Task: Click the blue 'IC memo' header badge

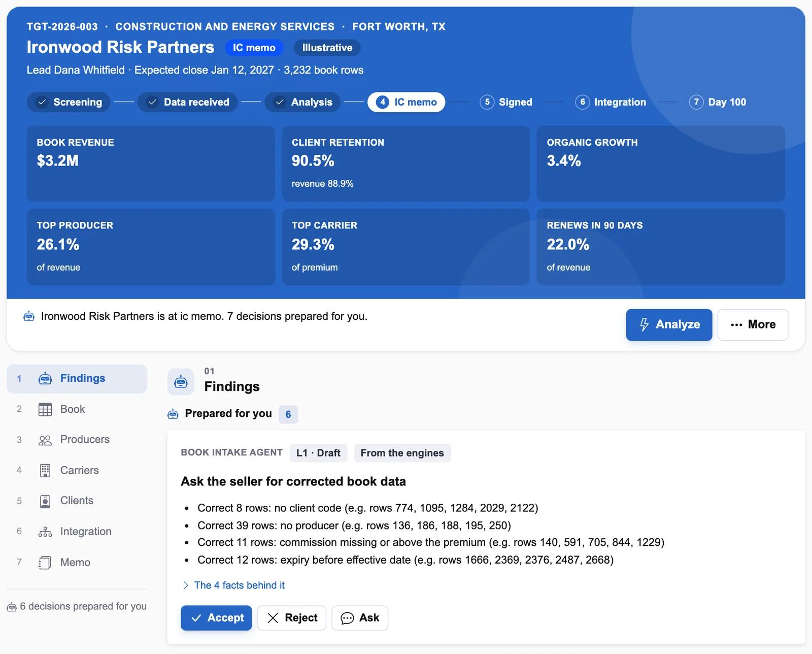Action: point(254,48)
